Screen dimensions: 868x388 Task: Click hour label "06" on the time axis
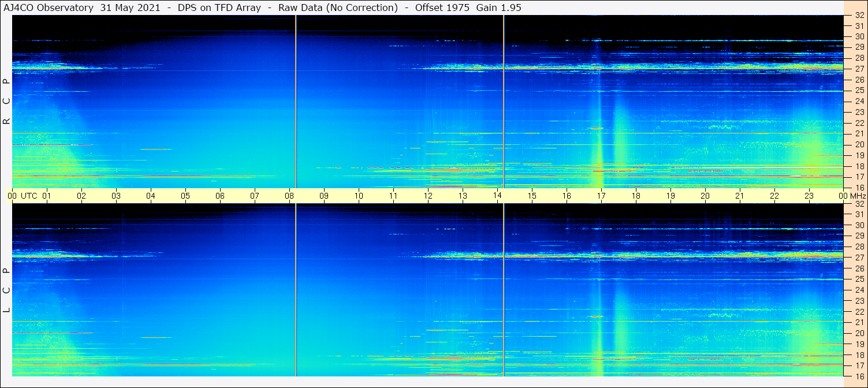click(x=220, y=196)
